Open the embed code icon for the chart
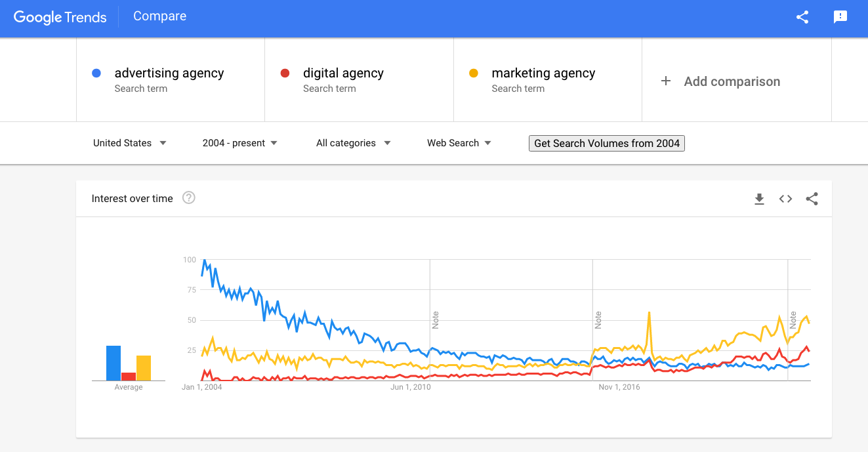The height and width of the screenshot is (452, 868). (x=785, y=199)
